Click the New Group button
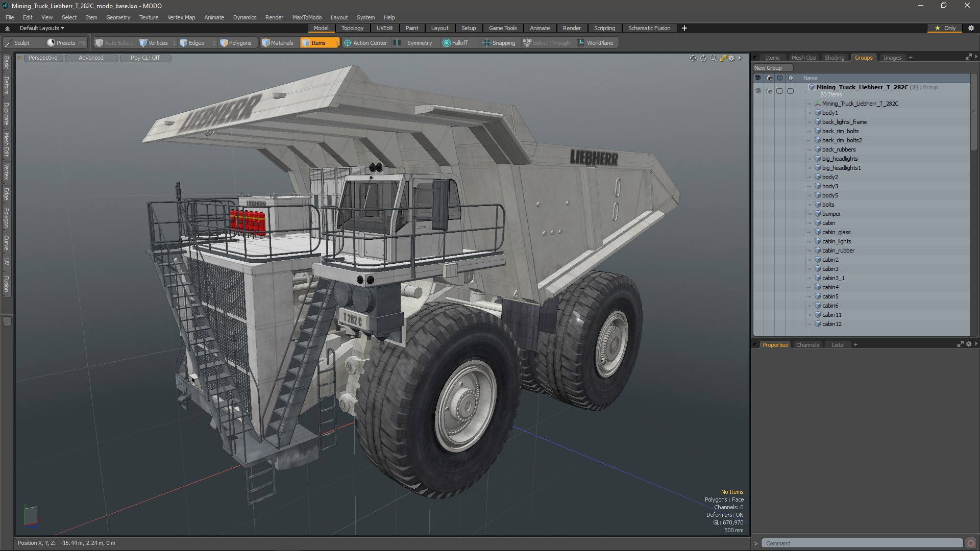The width and height of the screenshot is (980, 551). click(x=772, y=68)
